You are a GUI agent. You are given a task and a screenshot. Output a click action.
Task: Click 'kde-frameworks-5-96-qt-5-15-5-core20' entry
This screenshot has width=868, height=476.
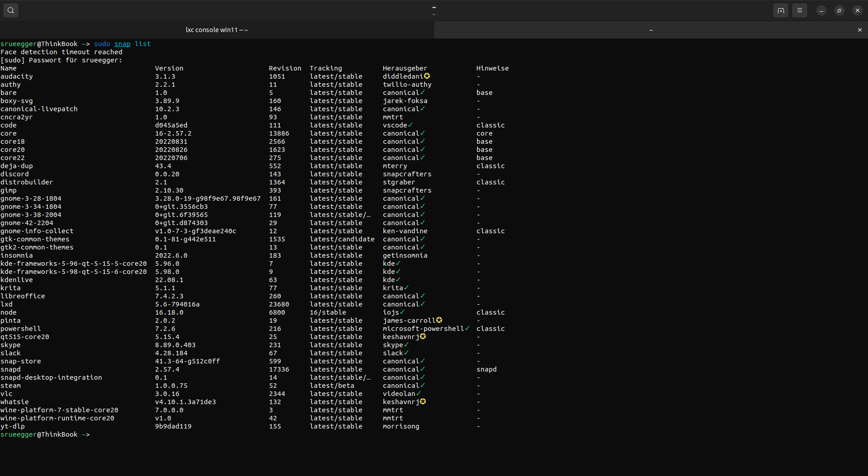(74, 264)
